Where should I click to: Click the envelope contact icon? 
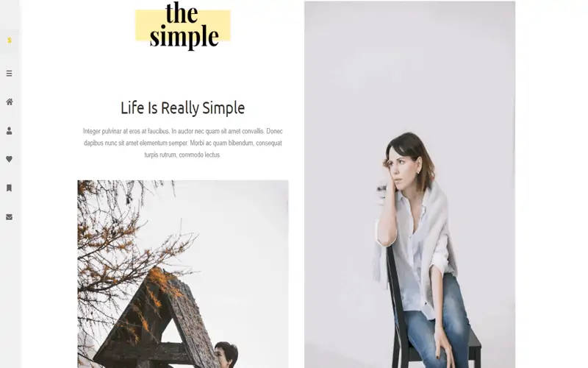[x=10, y=217]
